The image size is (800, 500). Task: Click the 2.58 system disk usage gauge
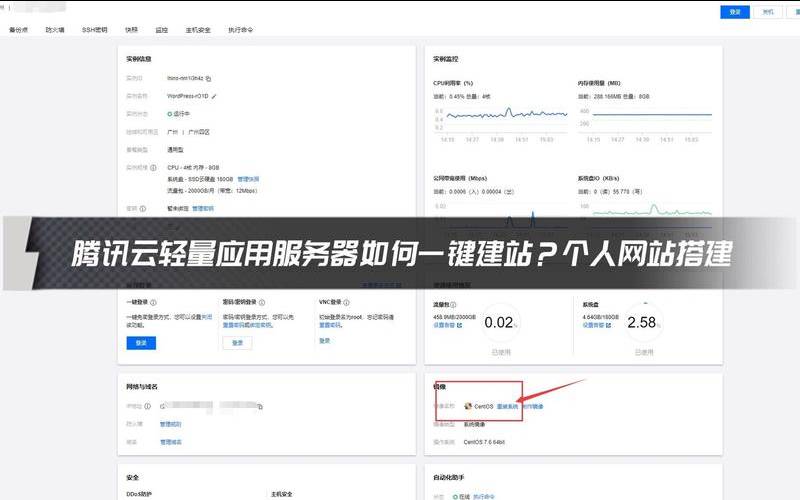pos(644,322)
